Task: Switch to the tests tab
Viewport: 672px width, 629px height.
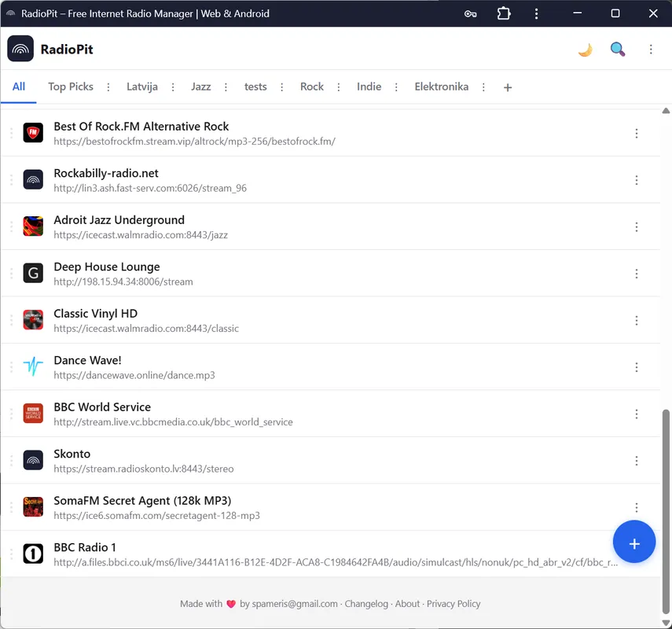Action: click(255, 87)
